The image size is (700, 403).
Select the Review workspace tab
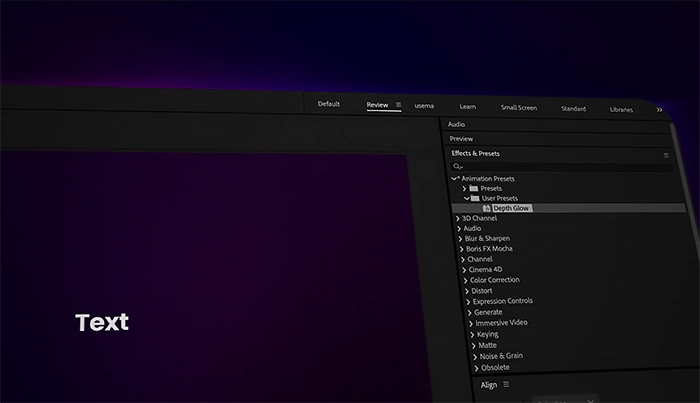tap(377, 105)
